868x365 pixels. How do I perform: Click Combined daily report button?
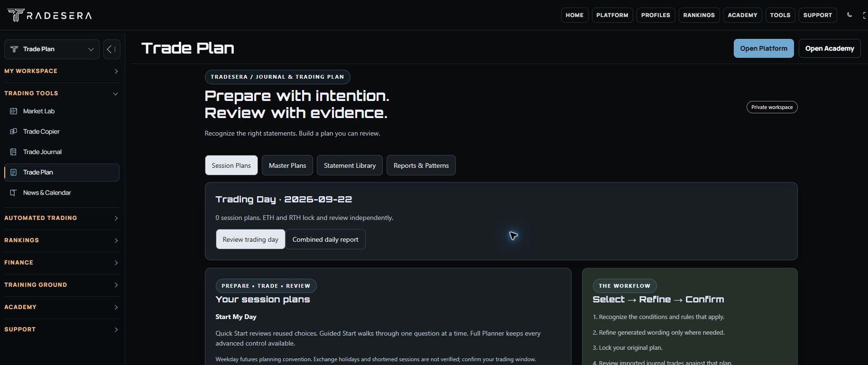pos(325,239)
